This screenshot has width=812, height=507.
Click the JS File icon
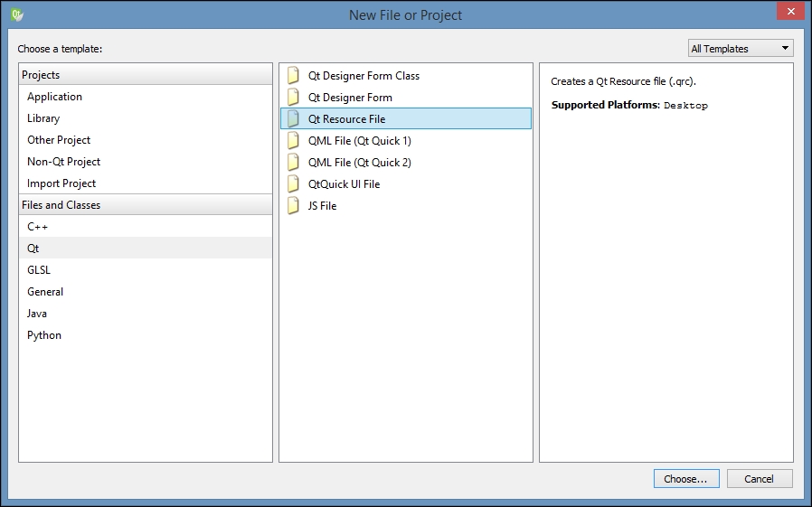point(293,206)
